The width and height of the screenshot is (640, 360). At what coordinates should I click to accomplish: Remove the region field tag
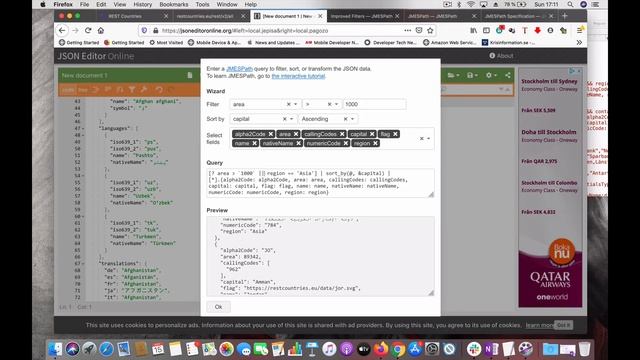(x=375, y=143)
